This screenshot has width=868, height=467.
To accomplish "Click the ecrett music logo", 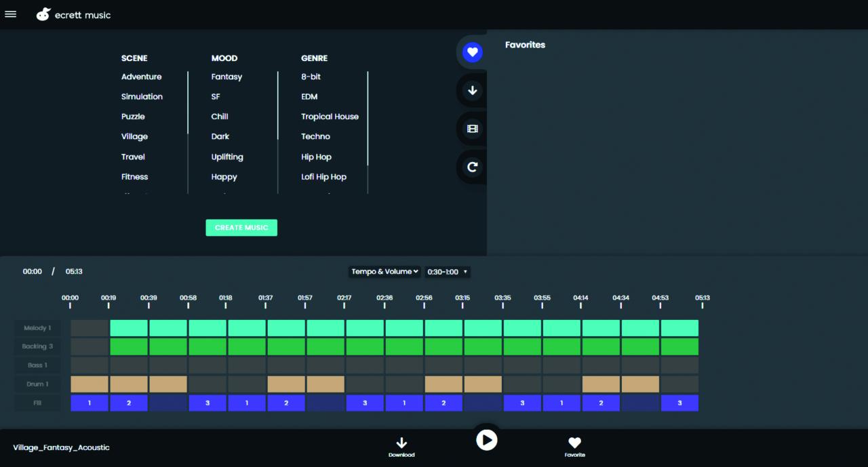I will [73, 14].
